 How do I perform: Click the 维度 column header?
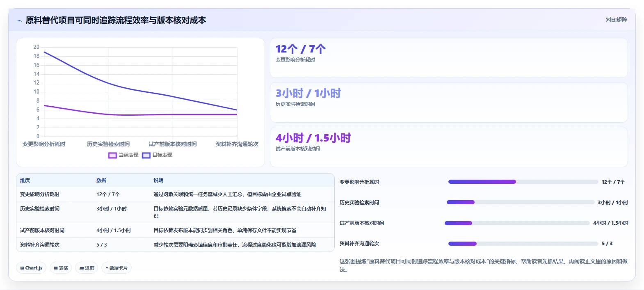[x=25, y=180]
